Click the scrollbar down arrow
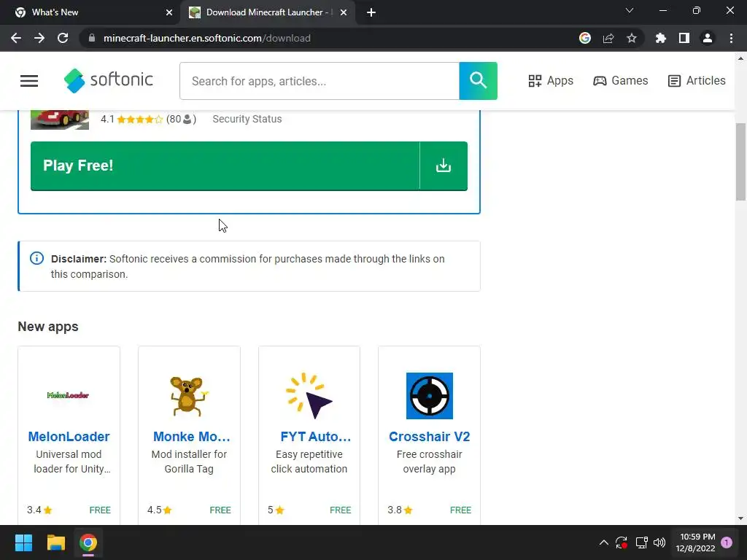This screenshot has height=560, width=747. 740,518
